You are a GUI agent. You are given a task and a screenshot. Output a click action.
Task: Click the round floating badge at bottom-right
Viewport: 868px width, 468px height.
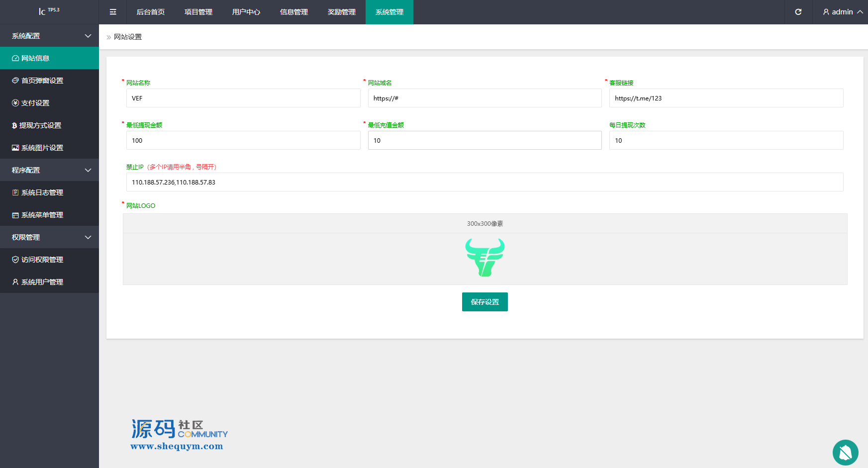(845, 452)
